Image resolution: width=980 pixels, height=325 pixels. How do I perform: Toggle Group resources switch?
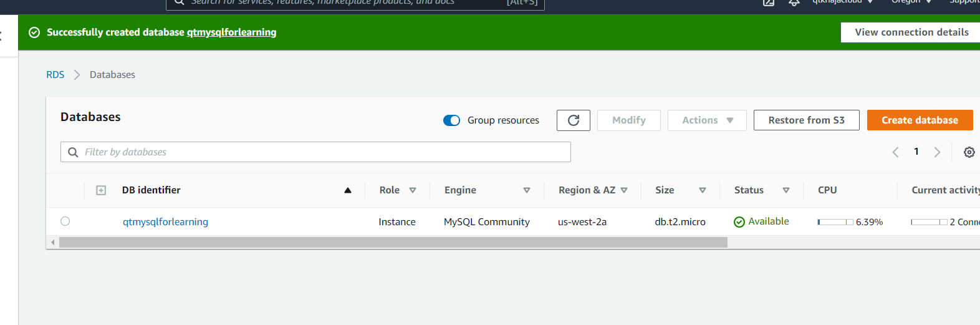[x=451, y=120]
